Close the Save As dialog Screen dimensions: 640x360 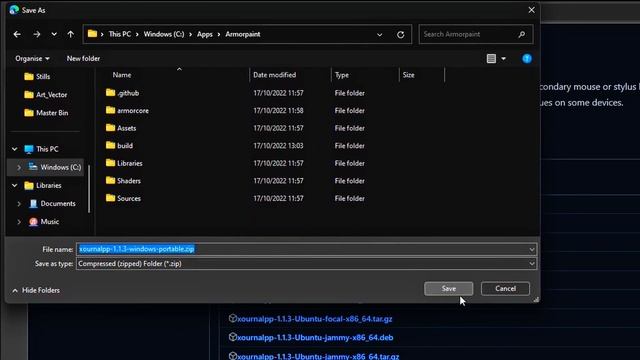[x=531, y=10]
